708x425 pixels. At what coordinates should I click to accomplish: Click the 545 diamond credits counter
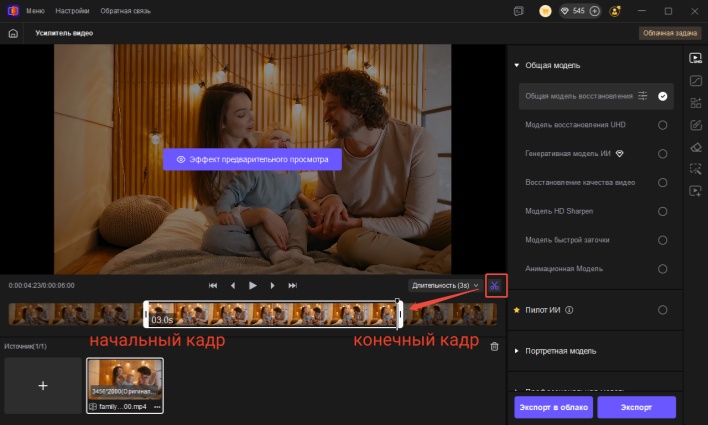(x=573, y=11)
